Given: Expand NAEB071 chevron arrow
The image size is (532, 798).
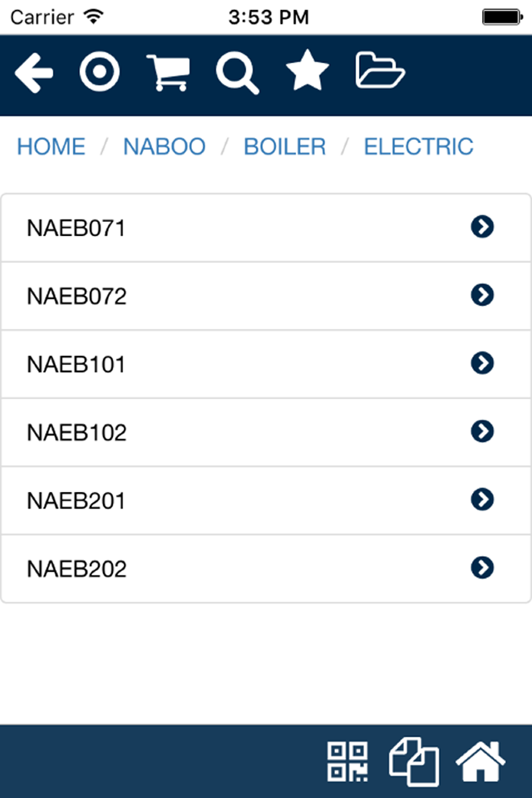Looking at the screenshot, I should pyautogui.click(x=482, y=227).
